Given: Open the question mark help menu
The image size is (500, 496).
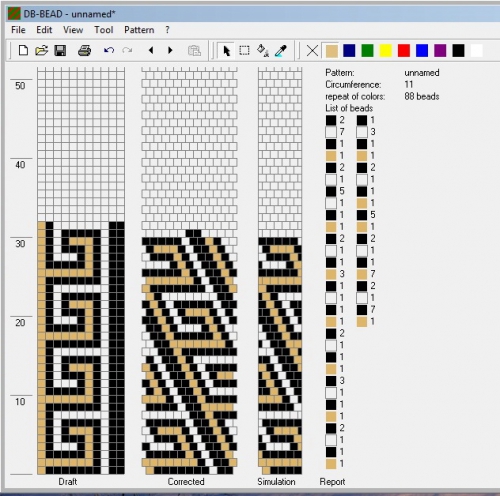Looking at the screenshot, I should pyautogui.click(x=167, y=30).
